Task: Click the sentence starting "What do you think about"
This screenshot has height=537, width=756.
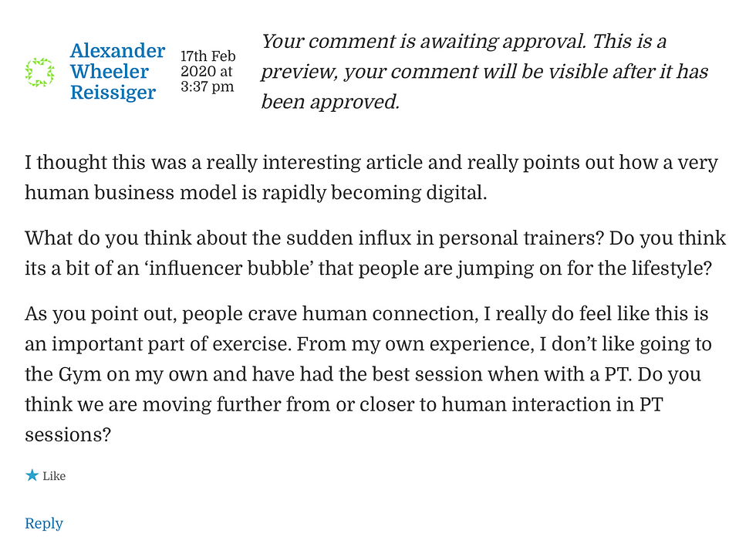Action: point(315,238)
